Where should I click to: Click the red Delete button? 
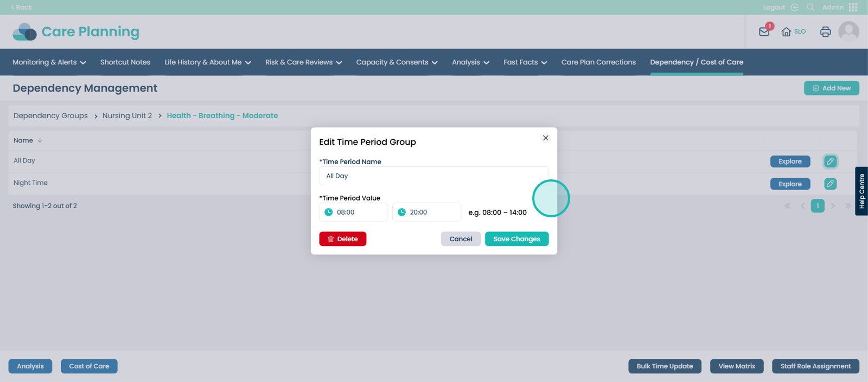(342, 239)
